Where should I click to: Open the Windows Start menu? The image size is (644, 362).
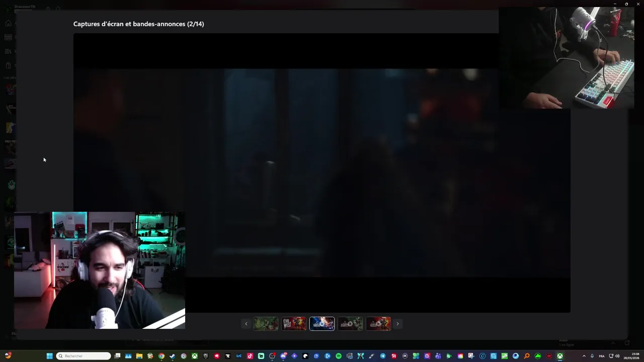pyautogui.click(x=49, y=356)
